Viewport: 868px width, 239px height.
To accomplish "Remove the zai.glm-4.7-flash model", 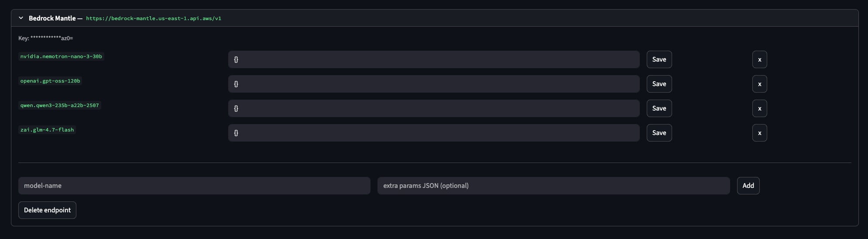I will (x=759, y=133).
